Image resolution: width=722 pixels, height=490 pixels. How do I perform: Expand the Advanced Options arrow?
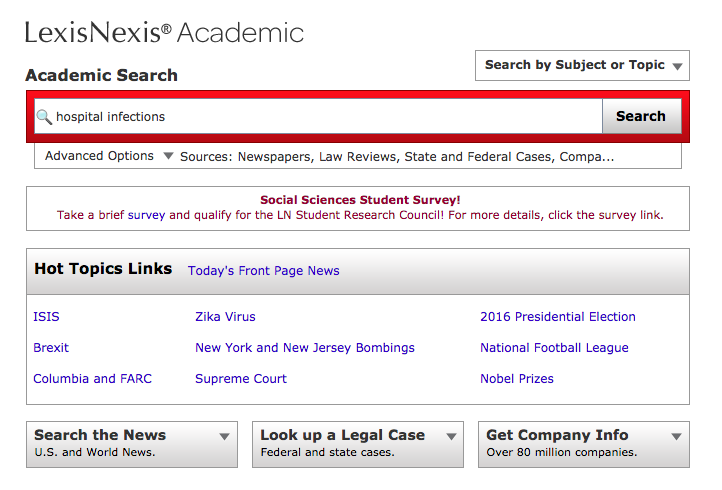tap(169, 156)
